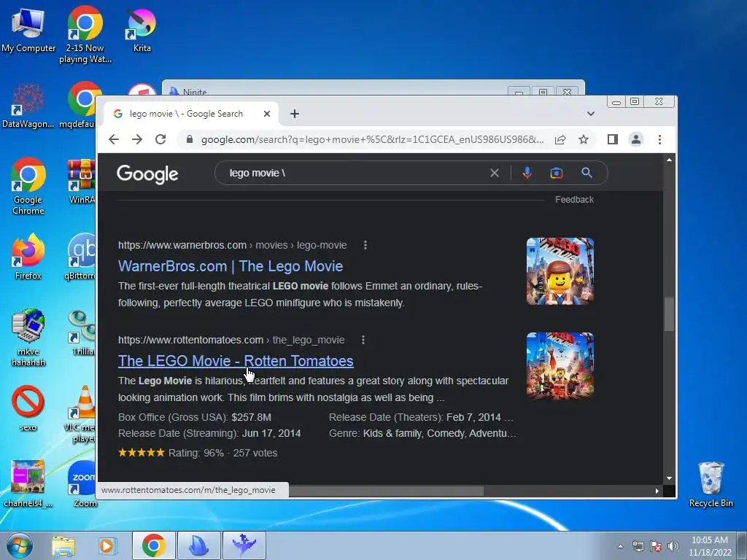Viewport: 747px width, 560px height.
Task: Close the lego movie Google Search tab
Action: [x=267, y=114]
